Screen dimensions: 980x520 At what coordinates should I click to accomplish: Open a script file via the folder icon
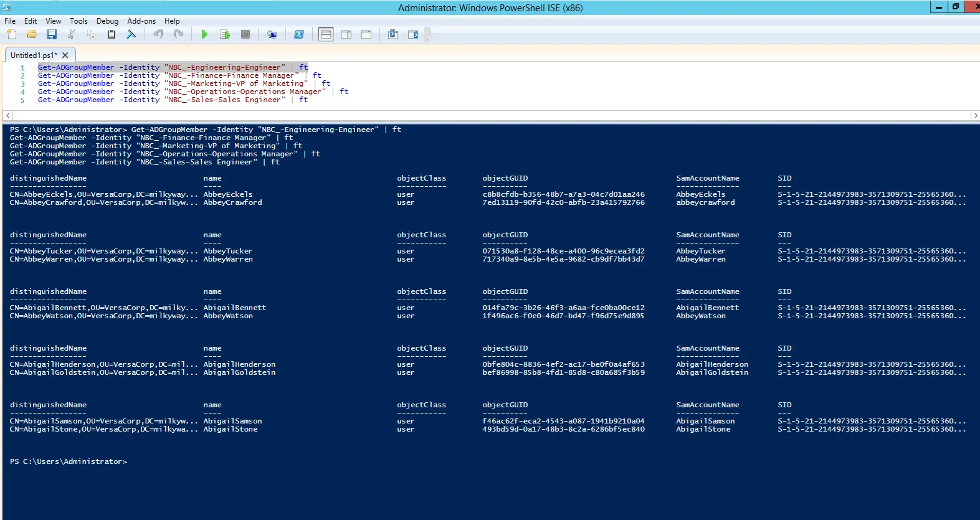(x=32, y=34)
